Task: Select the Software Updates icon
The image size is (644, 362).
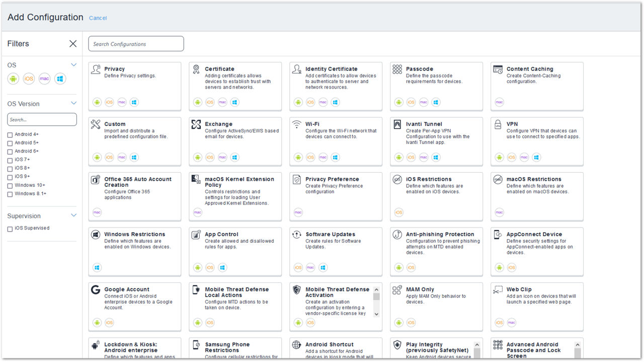Action: point(297,235)
